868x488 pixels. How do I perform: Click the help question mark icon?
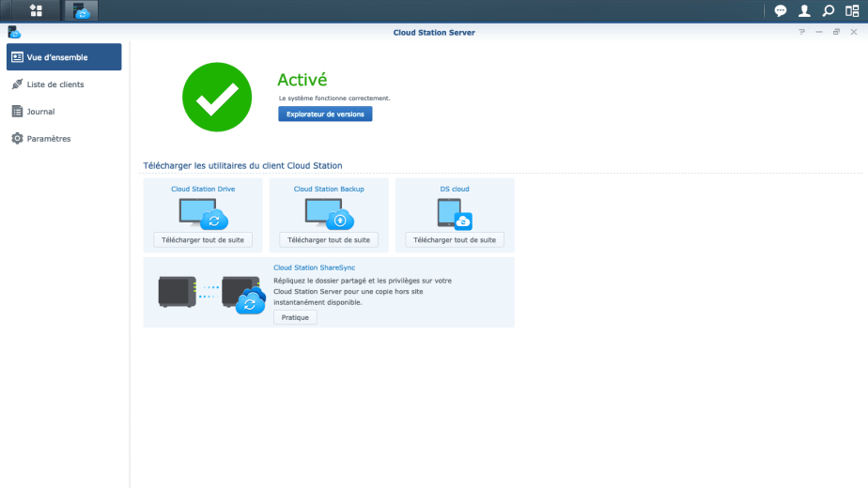(802, 32)
